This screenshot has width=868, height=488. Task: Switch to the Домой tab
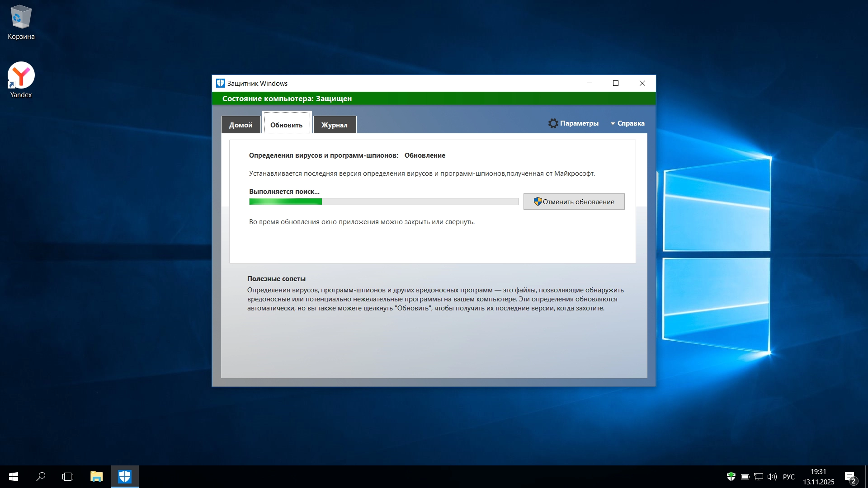(x=241, y=125)
